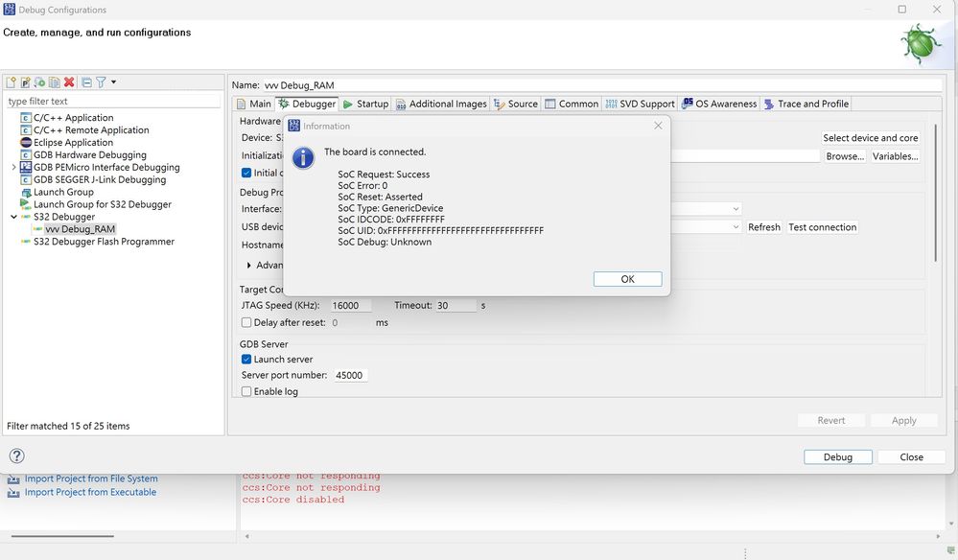Screen dimensions: 958x560
Task: Collapse the S32 Debugger tree node
Action: (13, 217)
